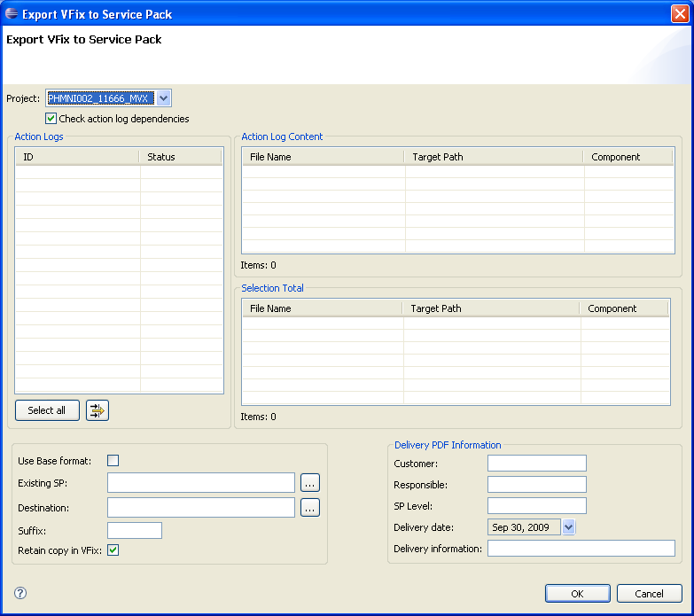Browse for Existing SP file

tap(309, 483)
